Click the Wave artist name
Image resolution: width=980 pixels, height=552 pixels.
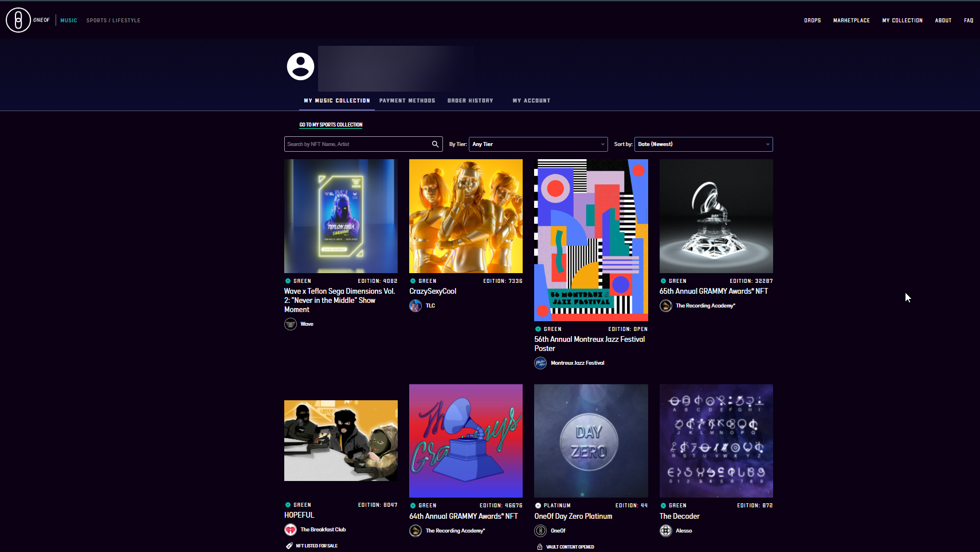click(x=307, y=324)
